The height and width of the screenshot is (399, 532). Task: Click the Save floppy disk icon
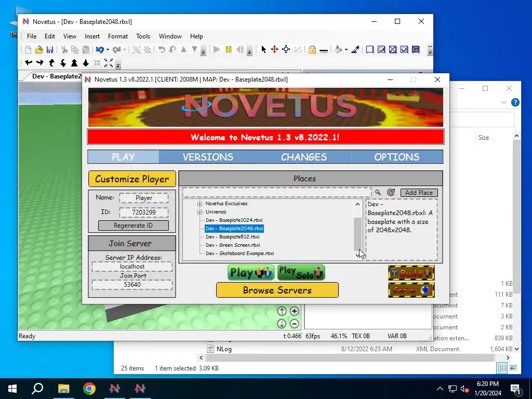tap(50, 50)
